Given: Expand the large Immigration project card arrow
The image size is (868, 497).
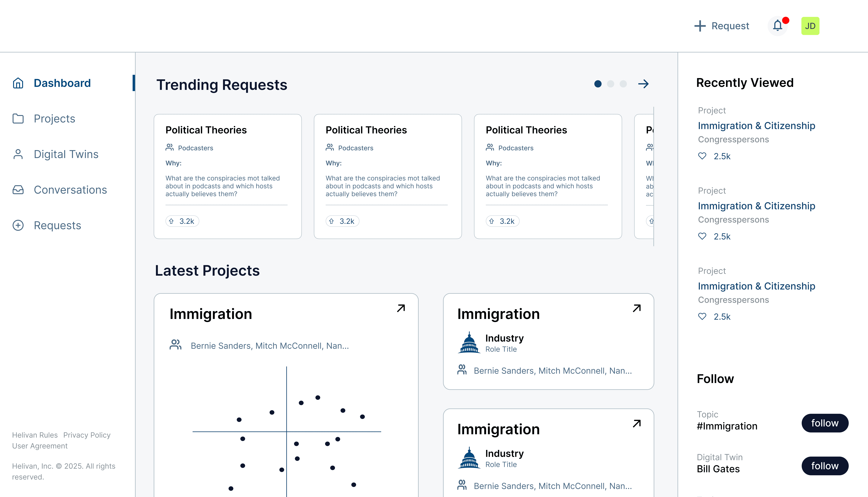Looking at the screenshot, I should coord(401,308).
